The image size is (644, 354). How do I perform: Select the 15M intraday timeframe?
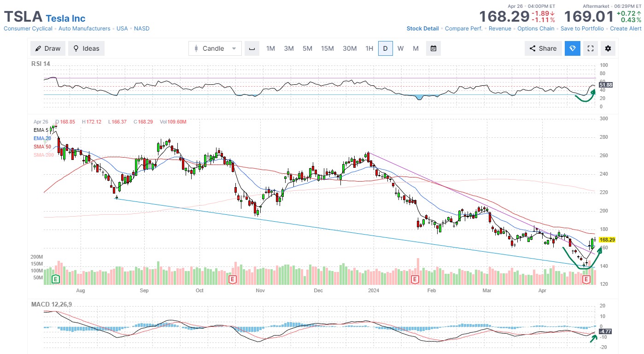coord(327,48)
